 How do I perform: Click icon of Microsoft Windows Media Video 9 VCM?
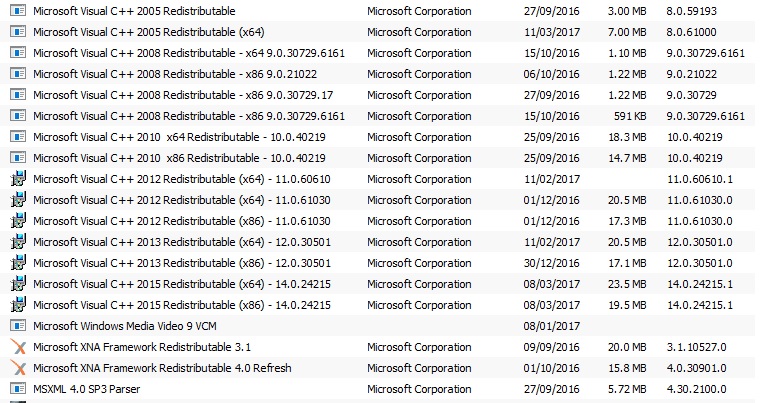pos(18,326)
